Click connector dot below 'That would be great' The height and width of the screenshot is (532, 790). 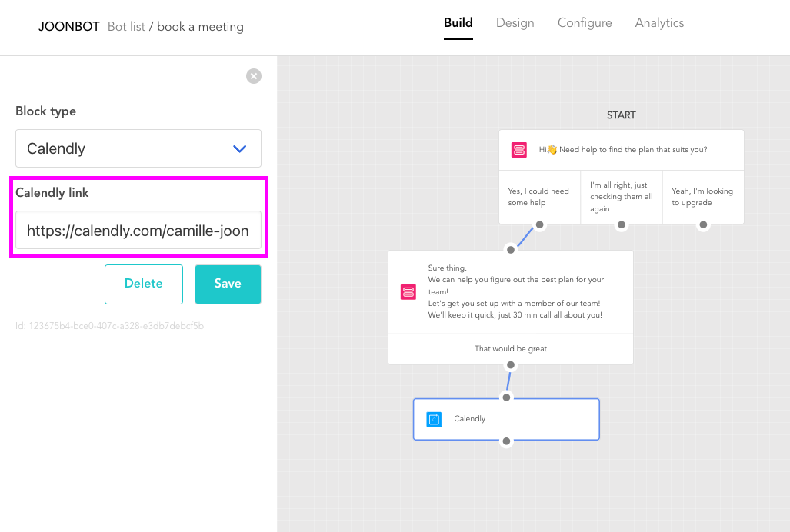511,365
